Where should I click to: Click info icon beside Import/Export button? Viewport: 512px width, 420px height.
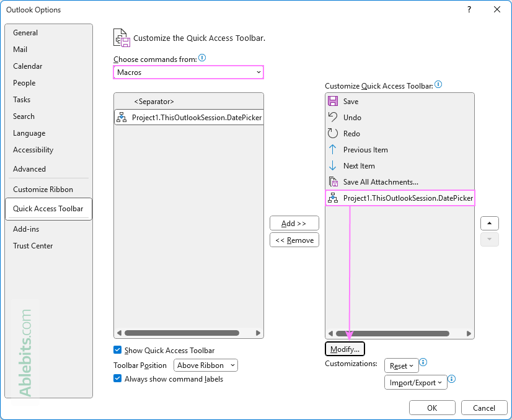click(x=452, y=379)
